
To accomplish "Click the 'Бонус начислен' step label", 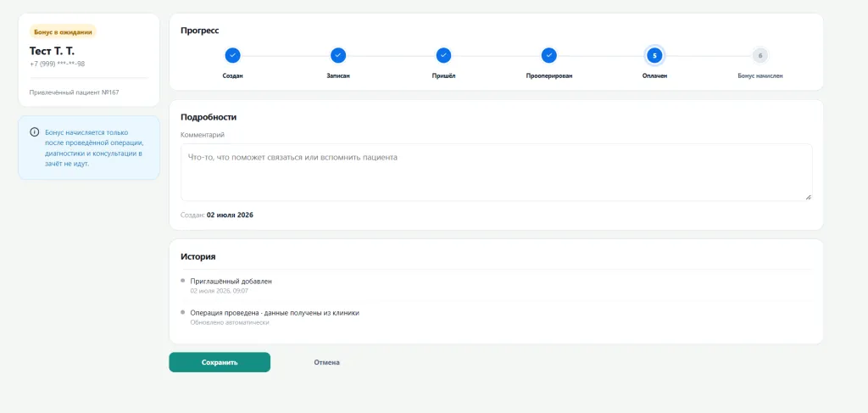I will (760, 75).
